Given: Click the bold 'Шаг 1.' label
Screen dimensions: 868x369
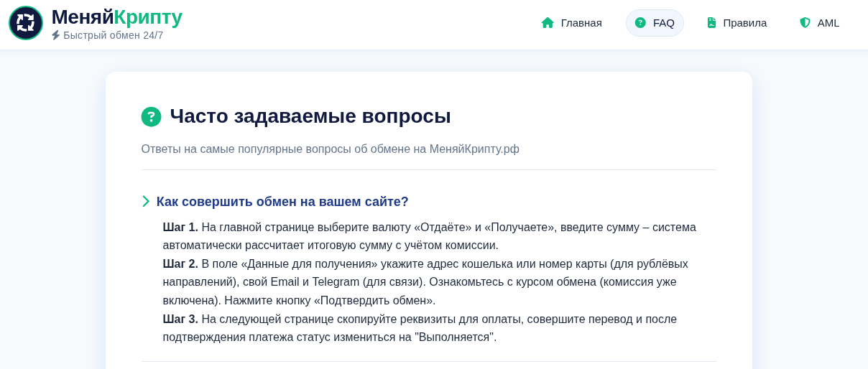Looking at the screenshot, I should click(x=180, y=227).
